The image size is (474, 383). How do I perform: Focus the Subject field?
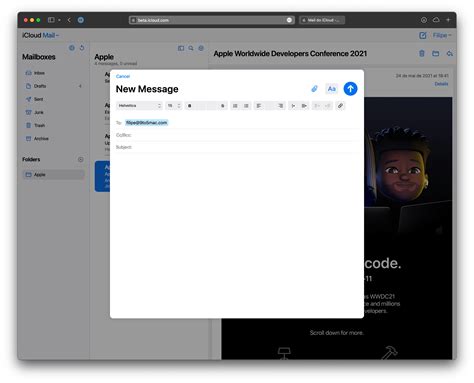237,147
